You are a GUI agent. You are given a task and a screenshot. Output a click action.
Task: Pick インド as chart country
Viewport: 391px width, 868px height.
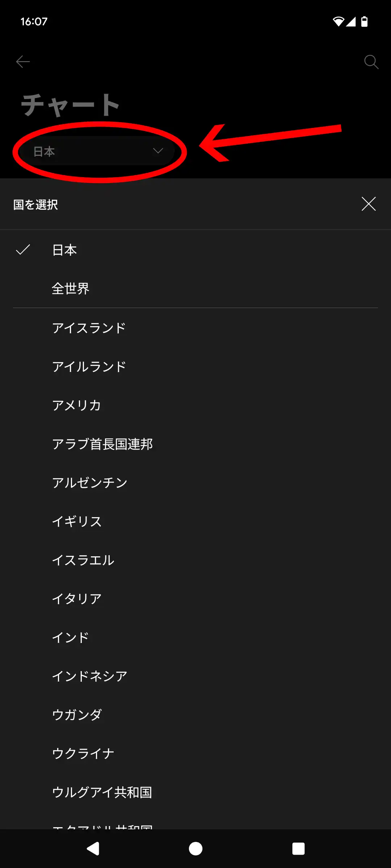[71, 638]
